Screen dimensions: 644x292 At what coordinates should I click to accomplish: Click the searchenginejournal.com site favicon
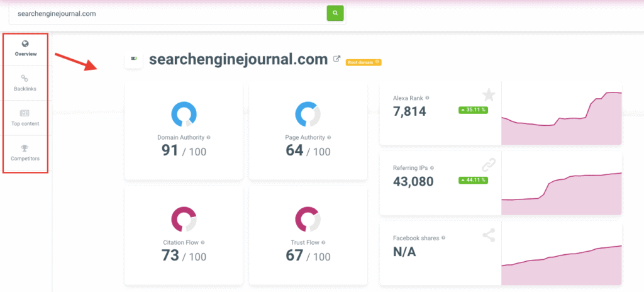coord(133,60)
